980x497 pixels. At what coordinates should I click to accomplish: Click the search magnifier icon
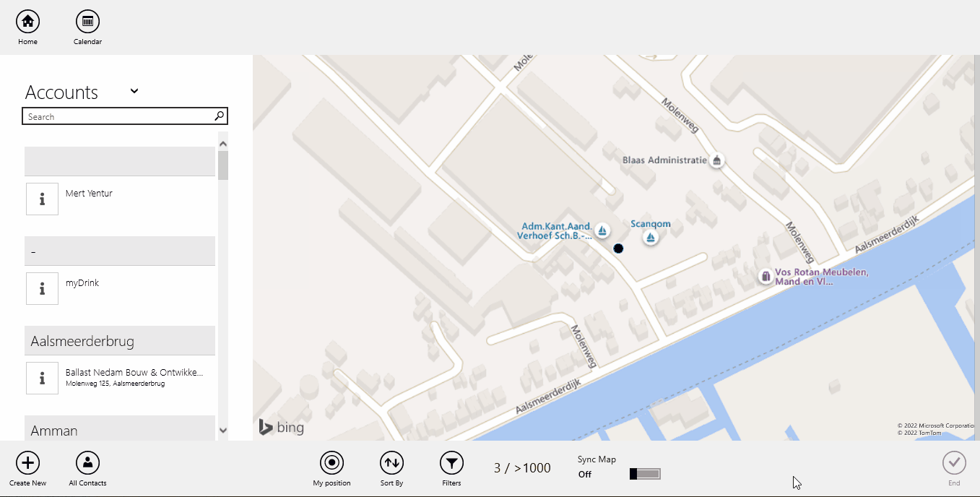pos(220,116)
